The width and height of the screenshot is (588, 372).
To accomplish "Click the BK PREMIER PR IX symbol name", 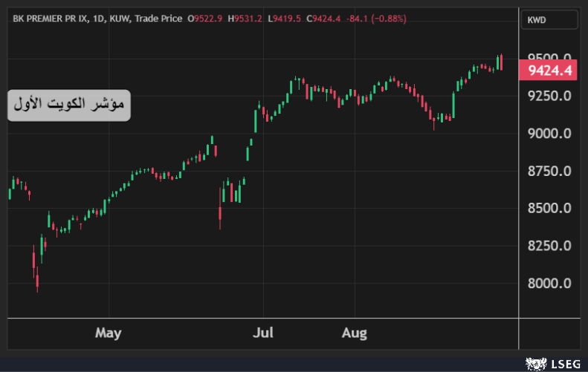I will pyautogui.click(x=48, y=19).
